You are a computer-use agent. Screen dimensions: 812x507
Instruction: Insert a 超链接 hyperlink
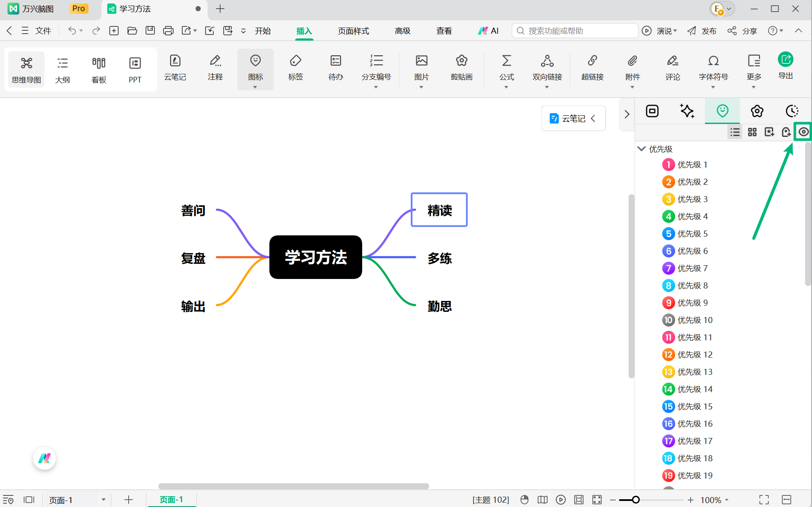pyautogui.click(x=592, y=68)
